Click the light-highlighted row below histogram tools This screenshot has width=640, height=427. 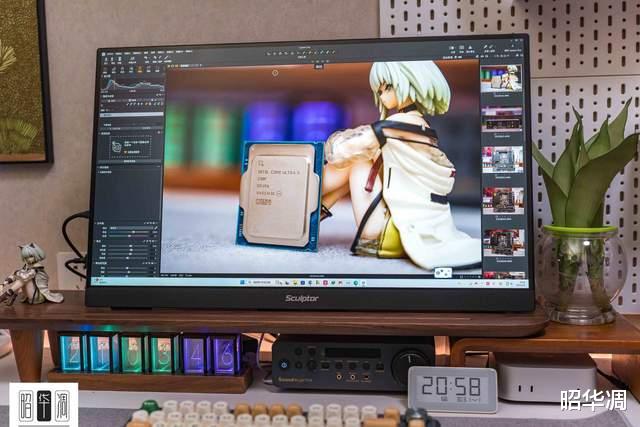pyautogui.click(x=132, y=116)
